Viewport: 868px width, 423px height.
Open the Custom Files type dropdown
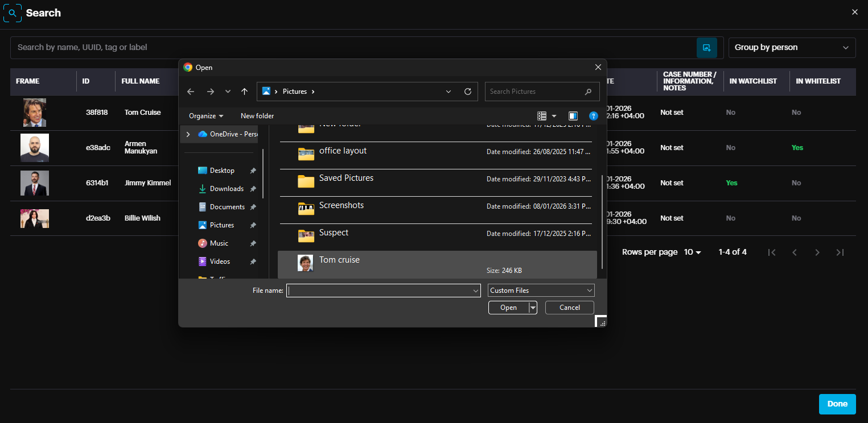541,291
